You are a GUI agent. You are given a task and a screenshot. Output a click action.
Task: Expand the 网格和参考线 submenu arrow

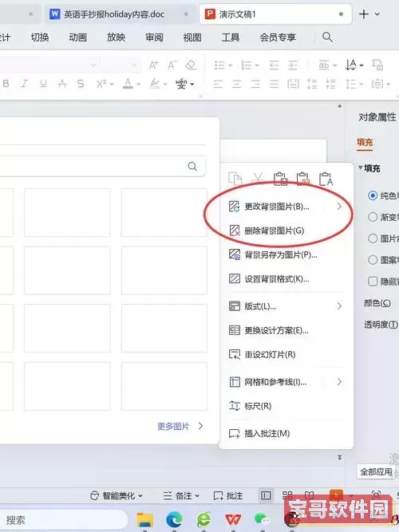click(x=339, y=382)
